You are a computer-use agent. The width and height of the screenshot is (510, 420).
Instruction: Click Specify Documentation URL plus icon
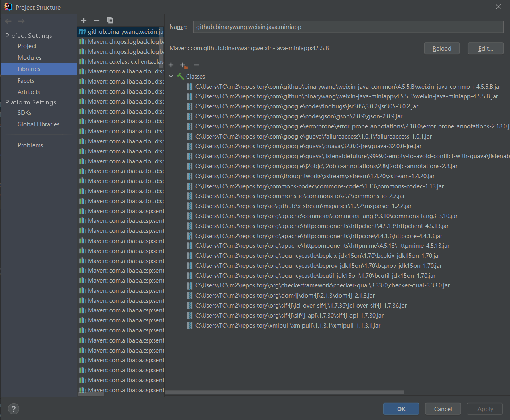(184, 65)
